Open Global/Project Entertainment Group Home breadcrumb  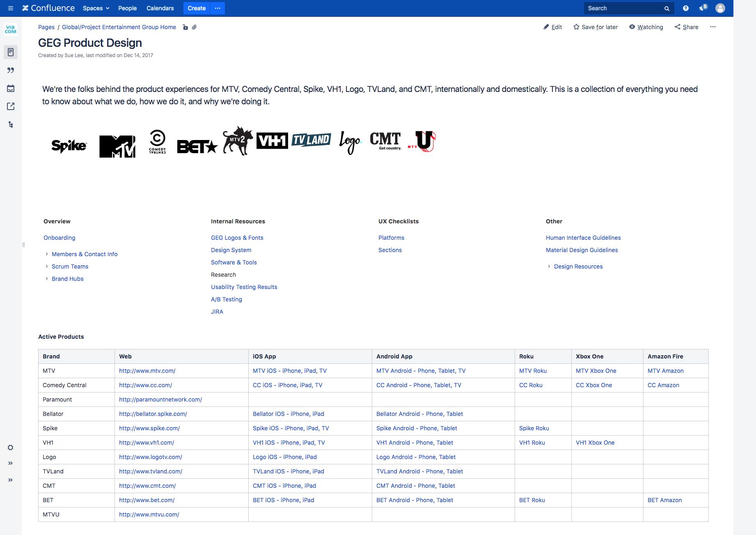[119, 27]
